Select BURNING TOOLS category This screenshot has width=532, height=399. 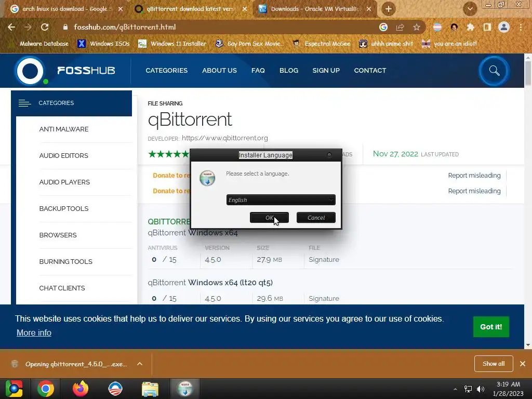click(66, 262)
